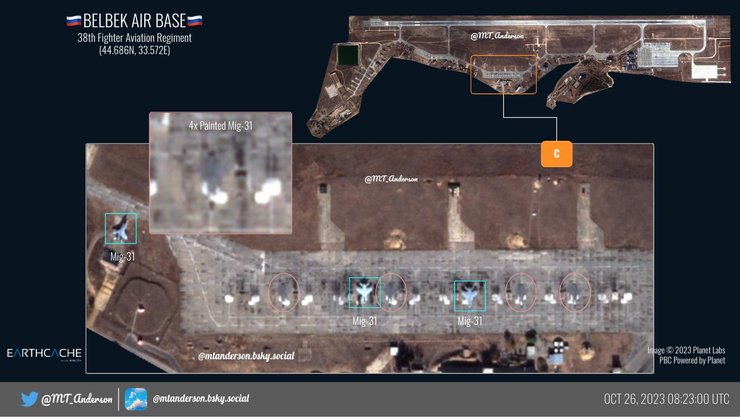Click the leftmost orange oval on the apron
The image size is (740, 417).
pyautogui.click(x=284, y=291)
